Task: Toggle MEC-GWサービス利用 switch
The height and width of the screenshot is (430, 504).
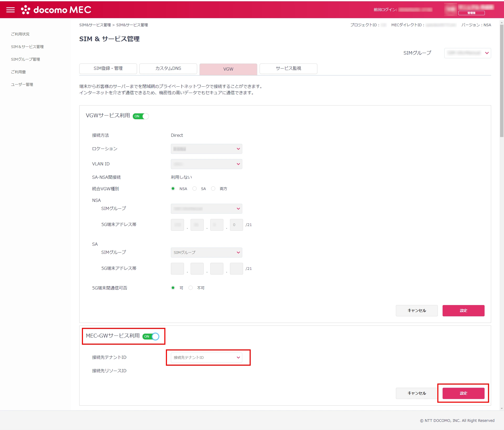Action: (x=151, y=336)
